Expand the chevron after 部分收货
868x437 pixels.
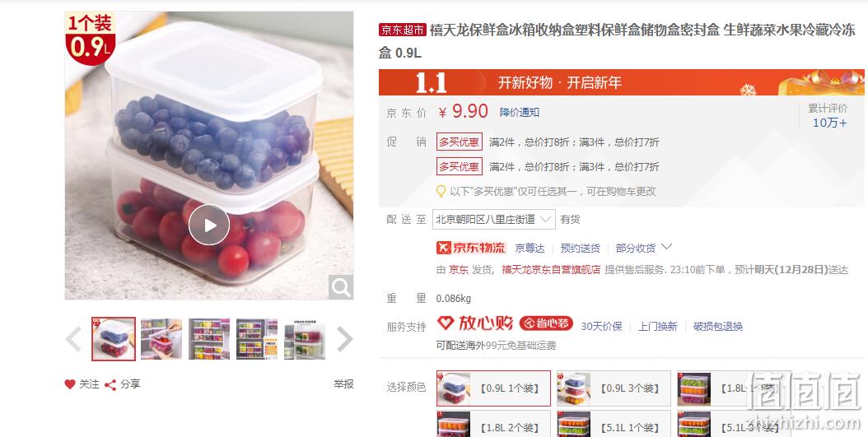point(666,247)
